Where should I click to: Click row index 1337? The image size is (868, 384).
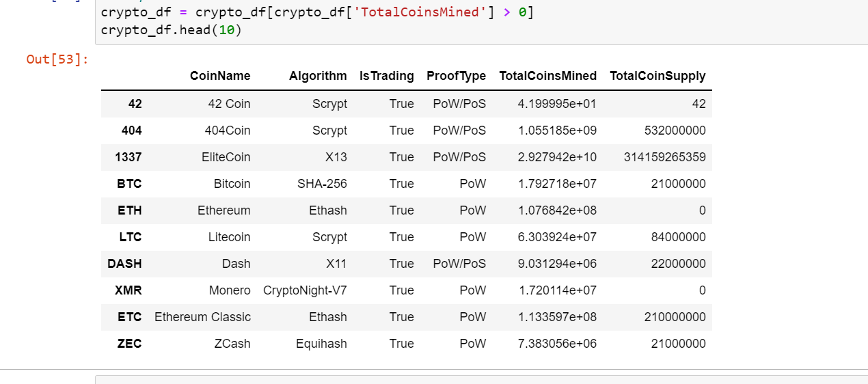(x=128, y=157)
